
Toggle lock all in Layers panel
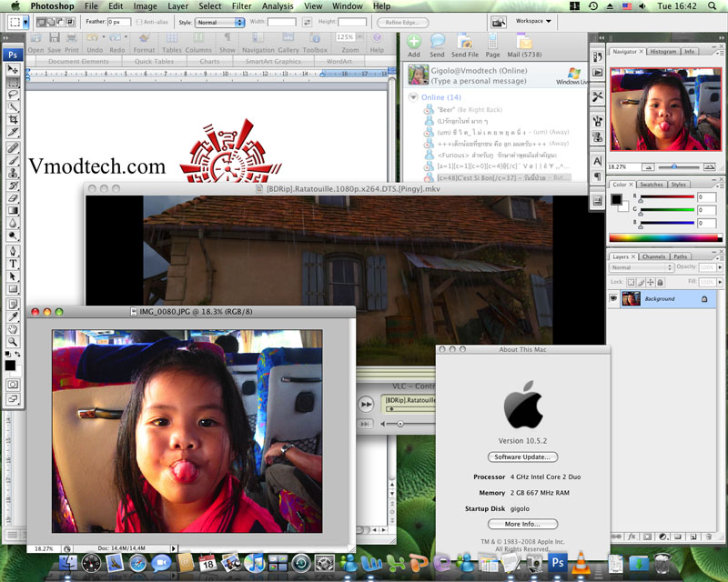coord(661,282)
